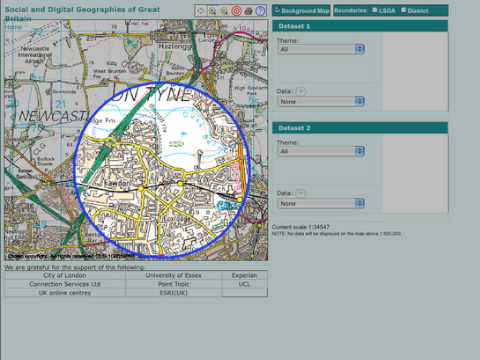Click the Connection Services Ltd cell
Screen dimensions: 480x360
click(65, 284)
